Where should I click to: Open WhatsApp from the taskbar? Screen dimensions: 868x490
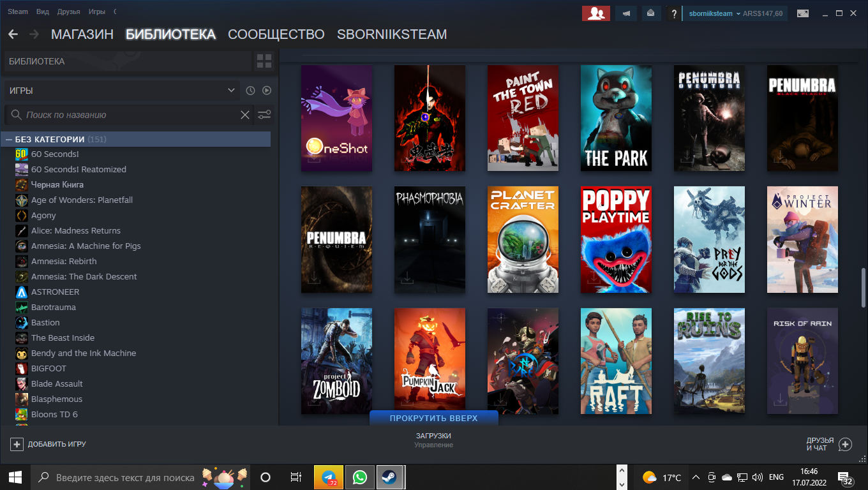(360, 477)
